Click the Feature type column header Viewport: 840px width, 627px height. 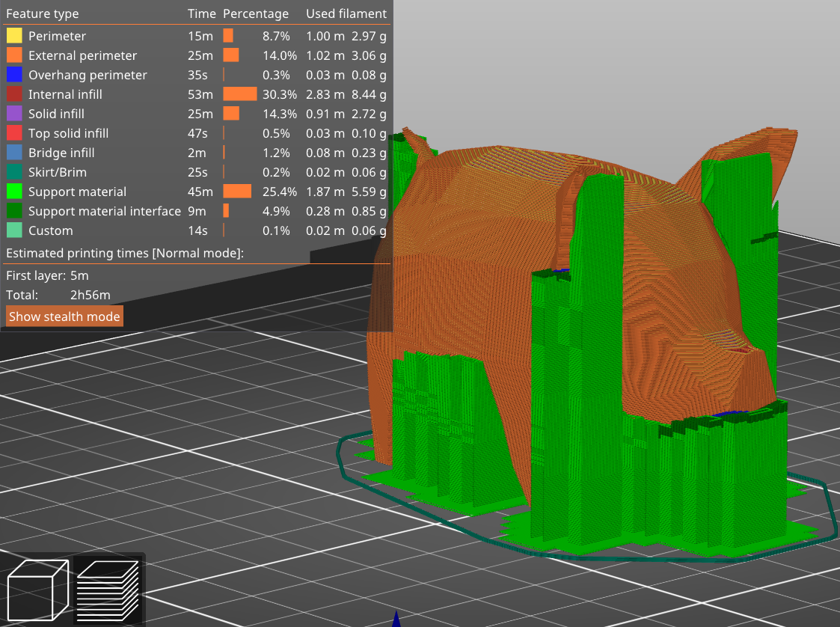click(x=43, y=13)
